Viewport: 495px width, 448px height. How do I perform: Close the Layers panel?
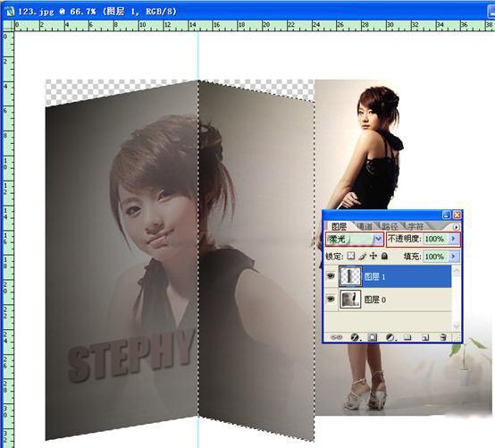tap(457, 216)
